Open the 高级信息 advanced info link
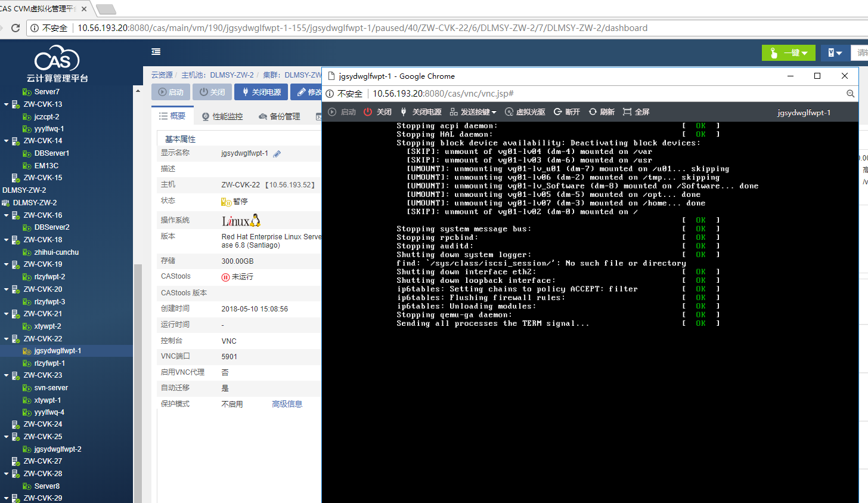Viewport: 868px width, 503px height. point(287,404)
